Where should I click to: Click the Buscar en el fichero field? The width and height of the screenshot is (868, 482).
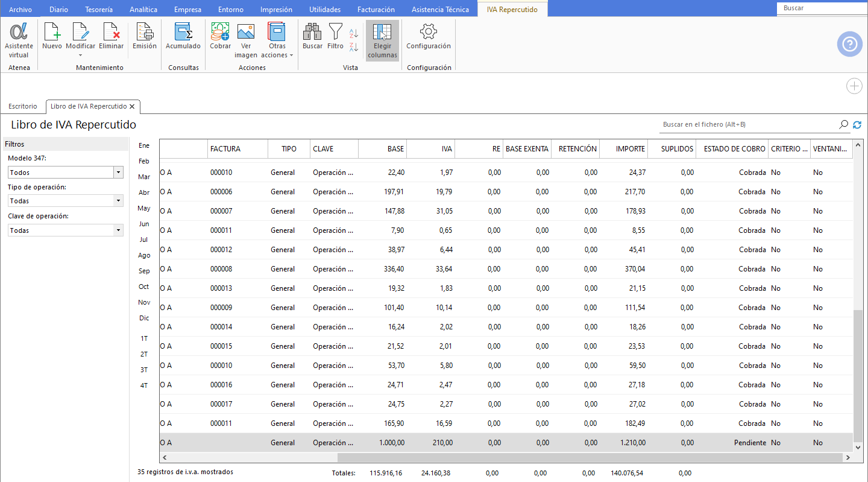(748, 124)
